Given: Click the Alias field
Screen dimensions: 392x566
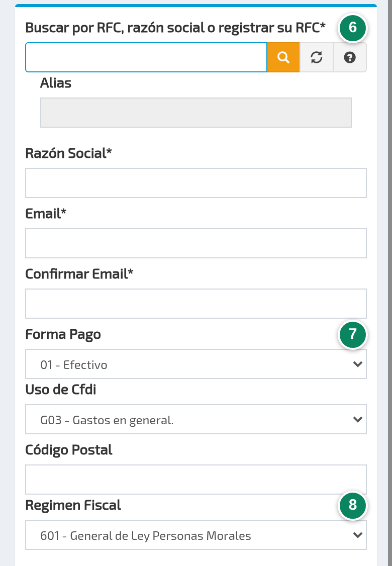Looking at the screenshot, I should (x=196, y=113).
